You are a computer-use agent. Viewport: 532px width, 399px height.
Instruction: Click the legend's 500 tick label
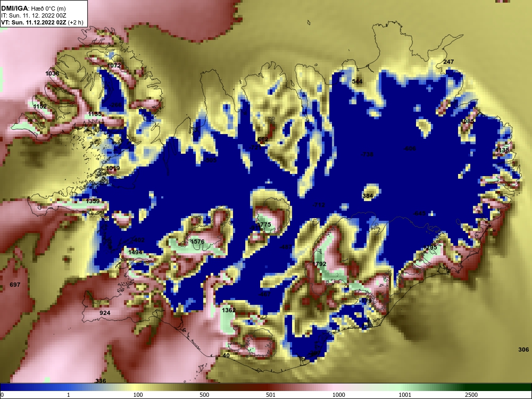[x=204, y=395]
